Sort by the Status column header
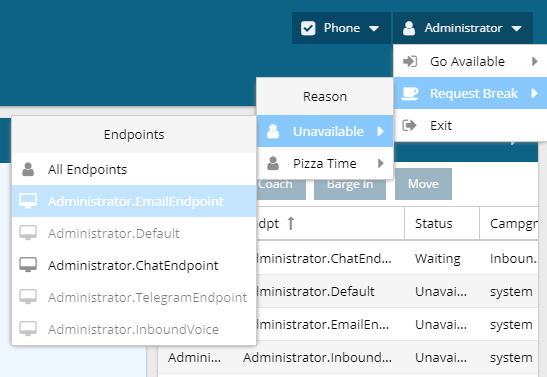This screenshot has width=547, height=377. (x=434, y=224)
